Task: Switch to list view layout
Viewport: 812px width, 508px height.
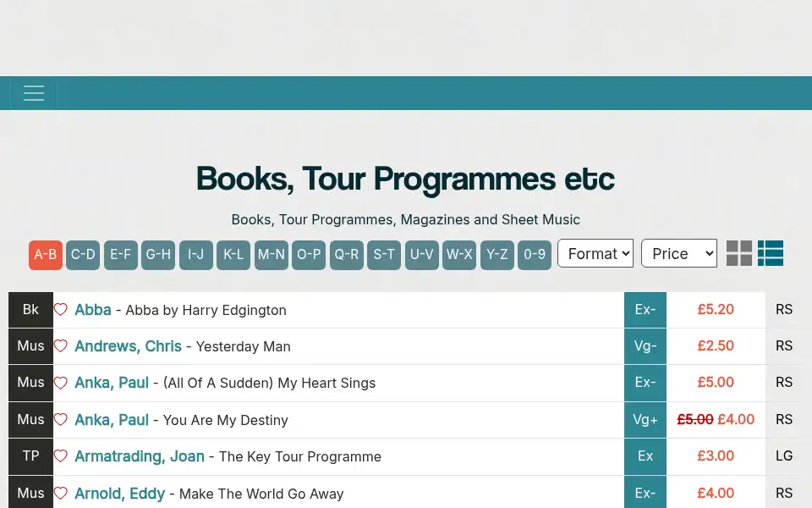Action: coord(771,253)
